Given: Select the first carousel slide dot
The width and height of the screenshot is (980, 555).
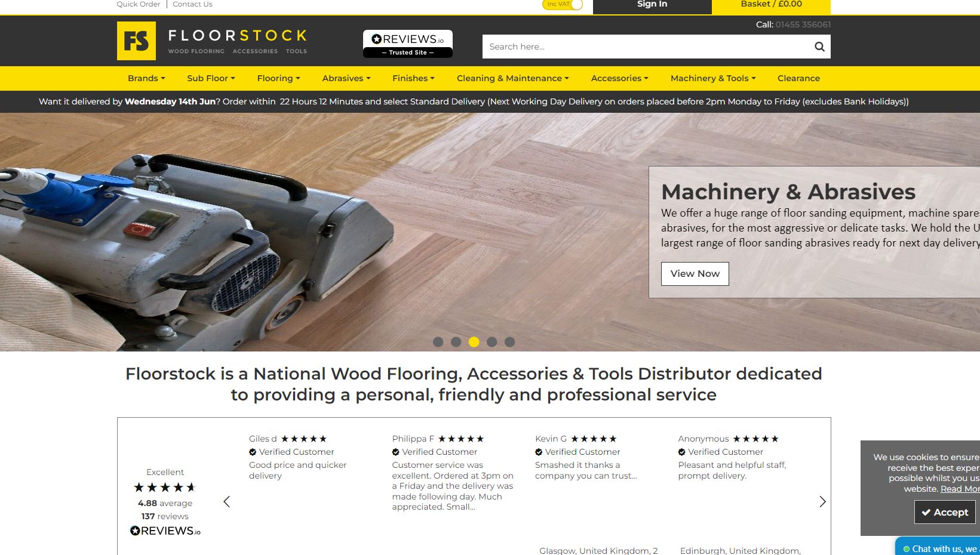Looking at the screenshot, I should (438, 342).
